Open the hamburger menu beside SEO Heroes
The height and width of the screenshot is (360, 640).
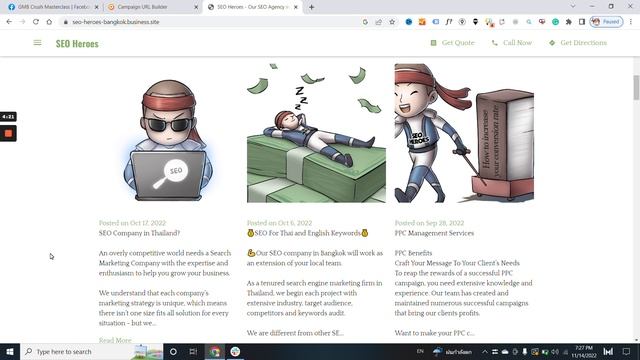tap(37, 43)
